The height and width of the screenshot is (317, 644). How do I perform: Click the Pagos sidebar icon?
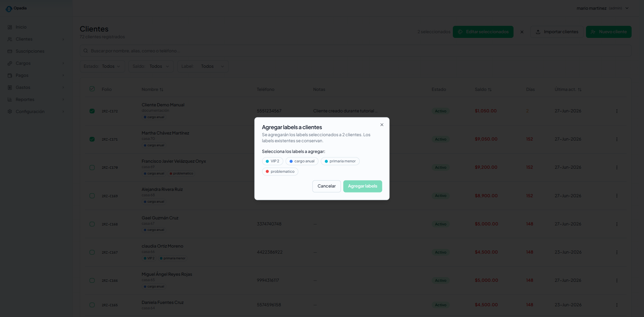[x=10, y=75]
